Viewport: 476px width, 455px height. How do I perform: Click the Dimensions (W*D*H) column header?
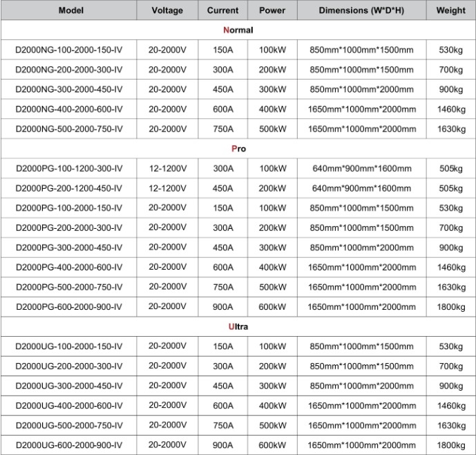click(361, 10)
